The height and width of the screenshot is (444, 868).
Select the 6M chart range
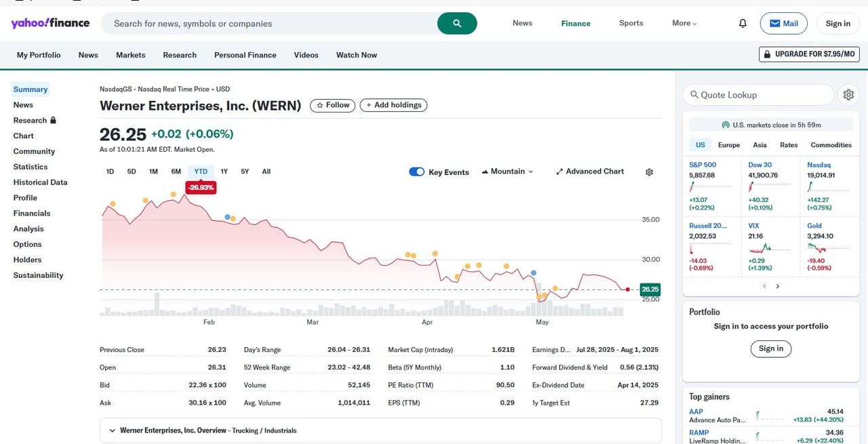[176, 171]
